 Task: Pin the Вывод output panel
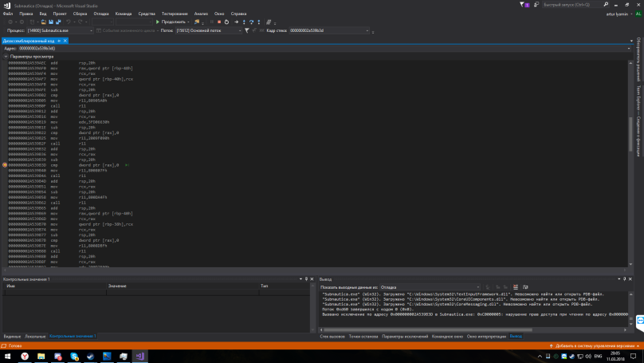625,278
